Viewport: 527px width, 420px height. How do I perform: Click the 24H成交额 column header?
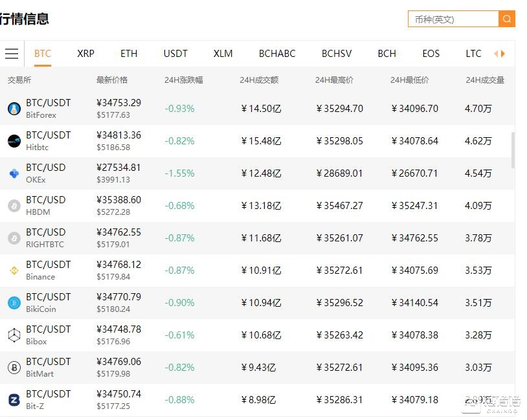point(258,80)
